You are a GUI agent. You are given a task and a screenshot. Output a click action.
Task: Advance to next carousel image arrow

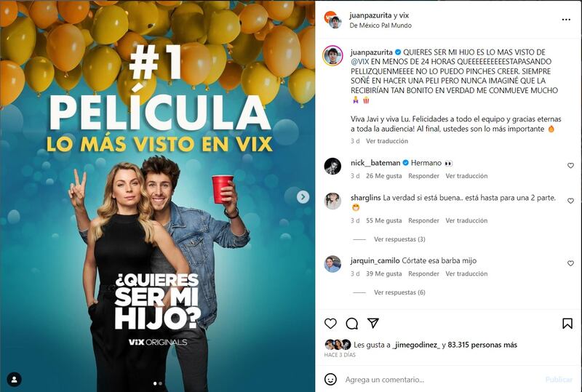(x=303, y=197)
